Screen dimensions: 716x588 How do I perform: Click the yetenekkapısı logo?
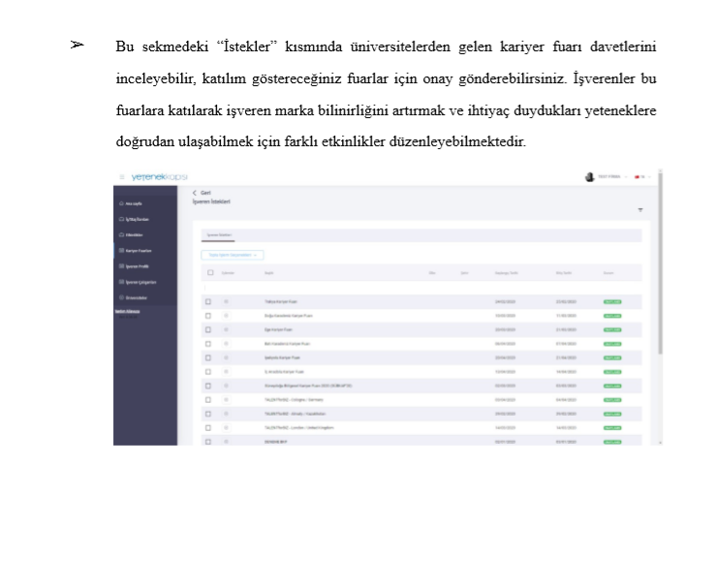(x=159, y=177)
